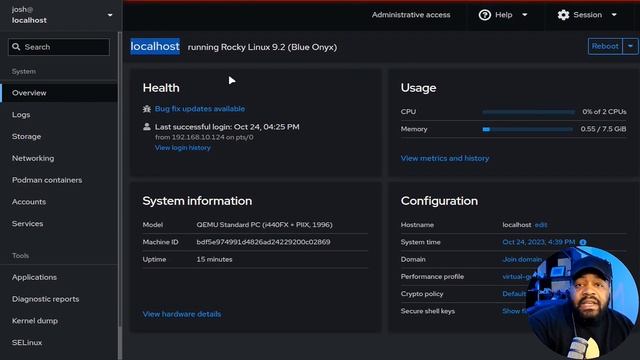Expand the josh@localhost host switcher
The image size is (640, 360).
[110, 15]
